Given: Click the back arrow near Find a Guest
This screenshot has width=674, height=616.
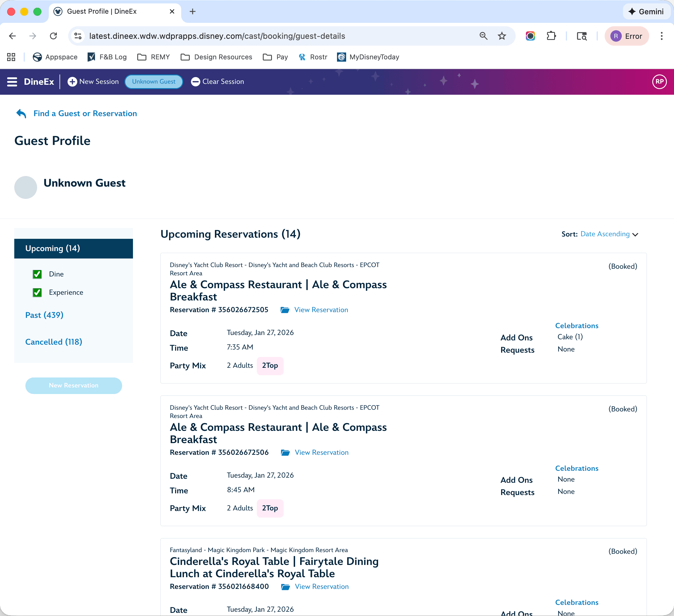Looking at the screenshot, I should [21, 113].
